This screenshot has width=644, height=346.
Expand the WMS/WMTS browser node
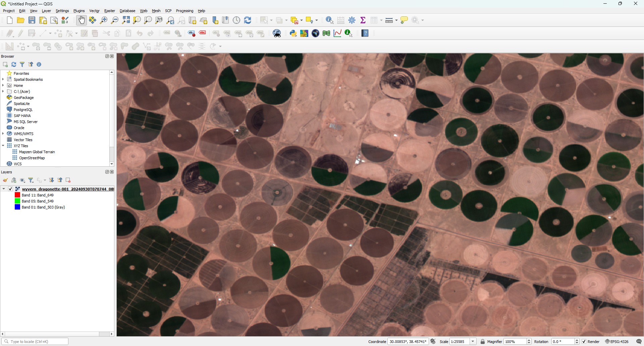(x=3, y=134)
